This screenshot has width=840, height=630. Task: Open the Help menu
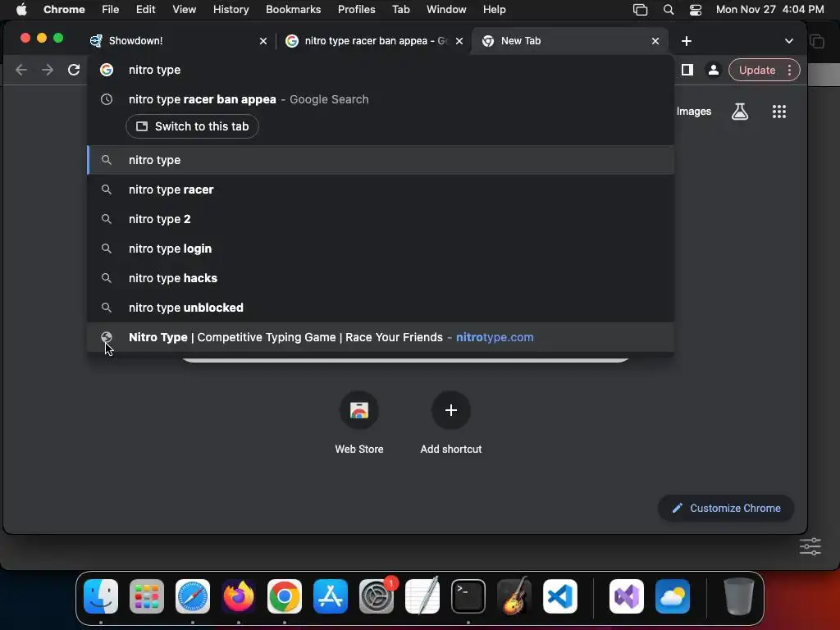click(494, 9)
